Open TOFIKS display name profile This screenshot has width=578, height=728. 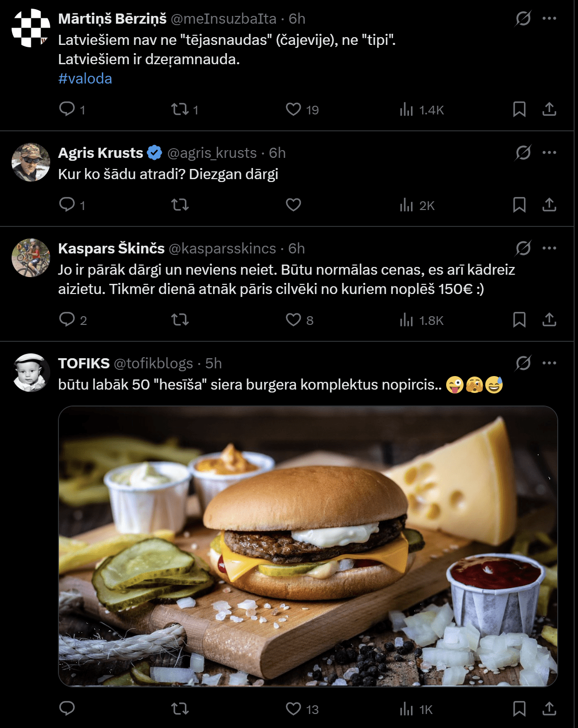[84, 364]
